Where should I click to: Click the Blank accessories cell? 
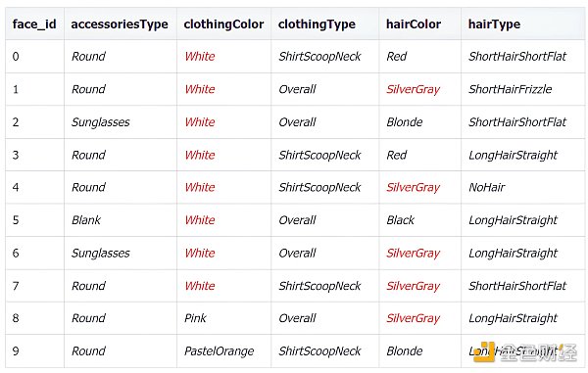pyautogui.click(x=86, y=220)
